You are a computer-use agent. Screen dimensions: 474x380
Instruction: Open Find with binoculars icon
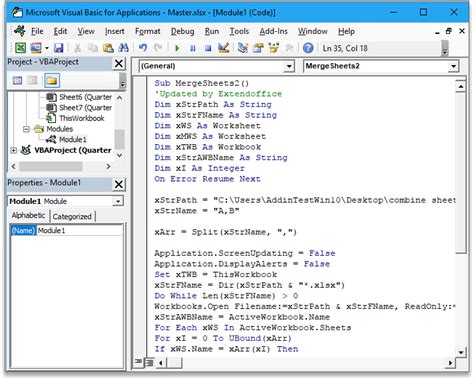point(124,48)
